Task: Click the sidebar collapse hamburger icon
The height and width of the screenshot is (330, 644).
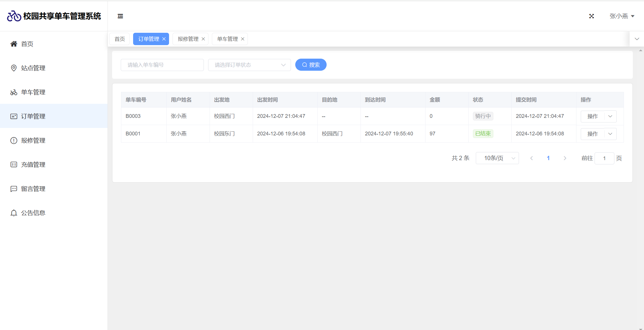Action: pyautogui.click(x=120, y=16)
